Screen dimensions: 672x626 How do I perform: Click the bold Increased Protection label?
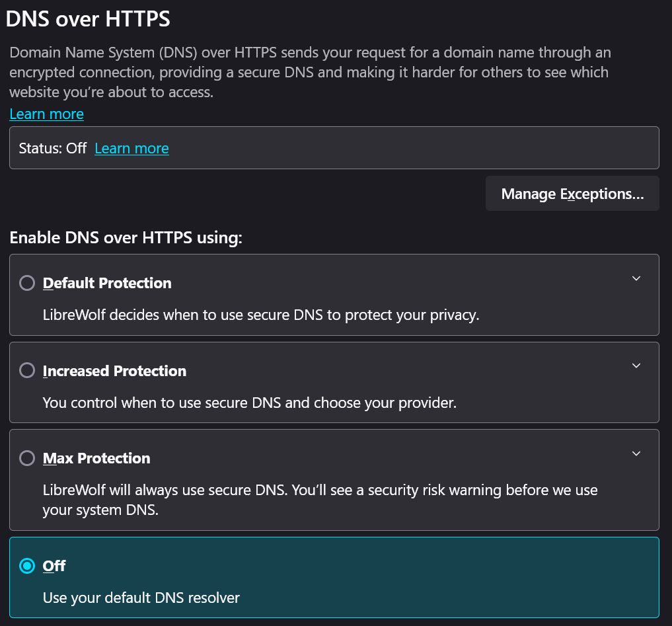(x=114, y=371)
